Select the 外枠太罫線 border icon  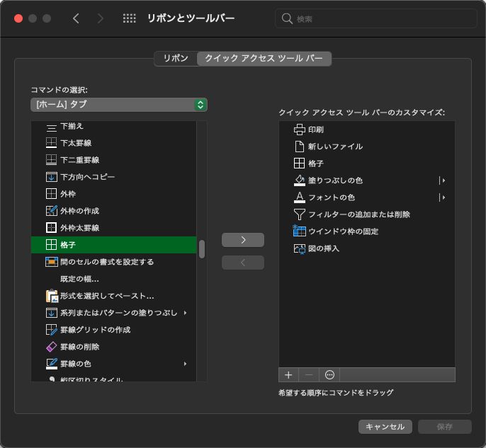tap(51, 228)
